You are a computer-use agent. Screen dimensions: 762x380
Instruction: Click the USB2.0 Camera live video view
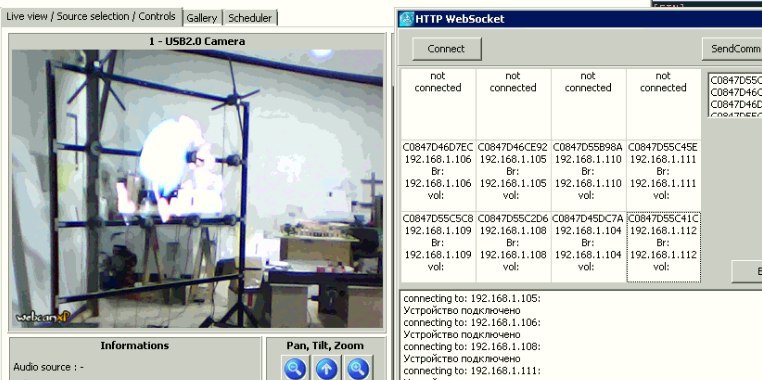tap(197, 189)
